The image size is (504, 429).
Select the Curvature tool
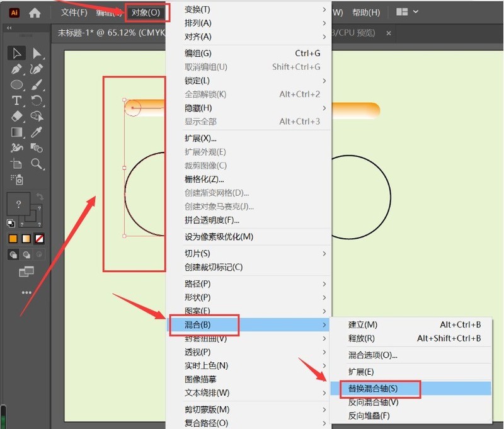point(37,69)
